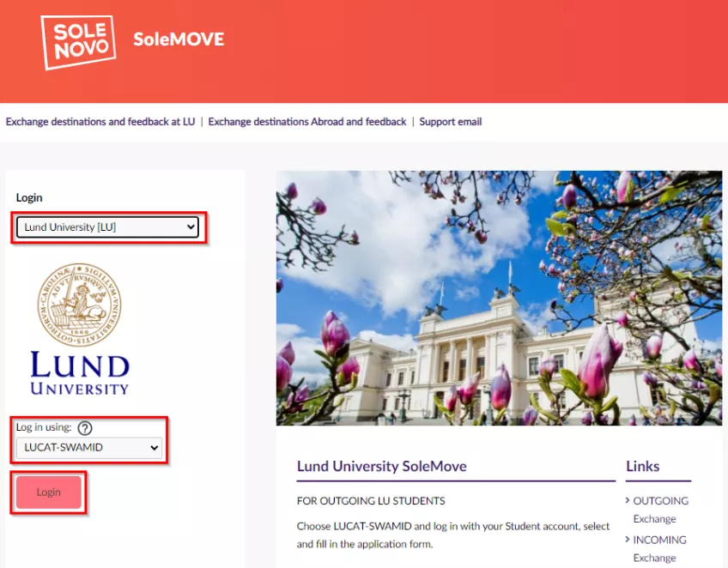Click the pink Login button
The height and width of the screenshot is (568, 728).
coord(49,492)
